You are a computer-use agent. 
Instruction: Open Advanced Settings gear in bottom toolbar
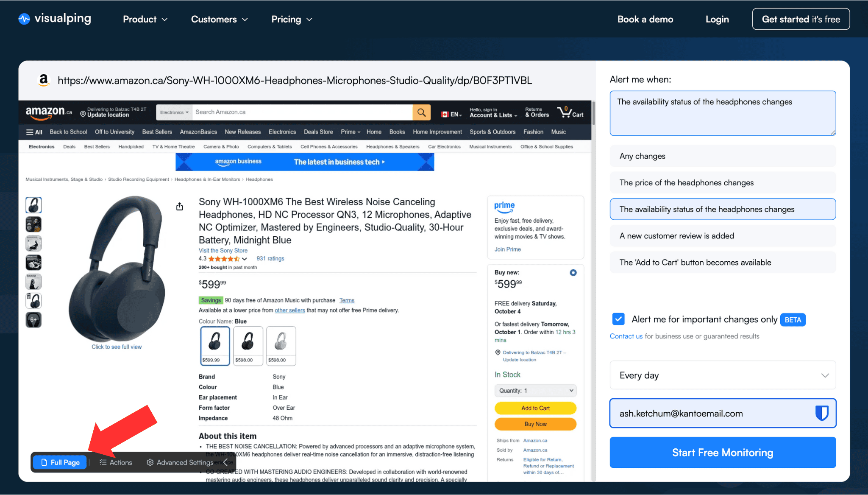(x=150, y=462)
